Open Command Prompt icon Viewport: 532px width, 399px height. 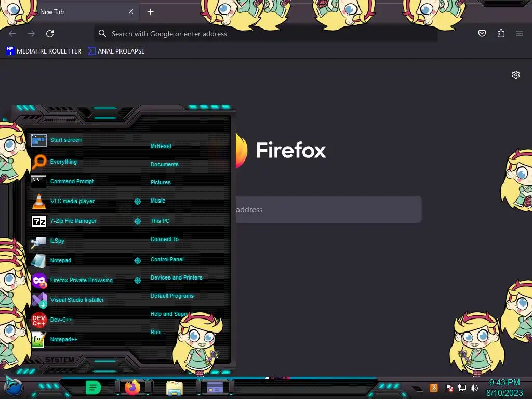(38, 181)
